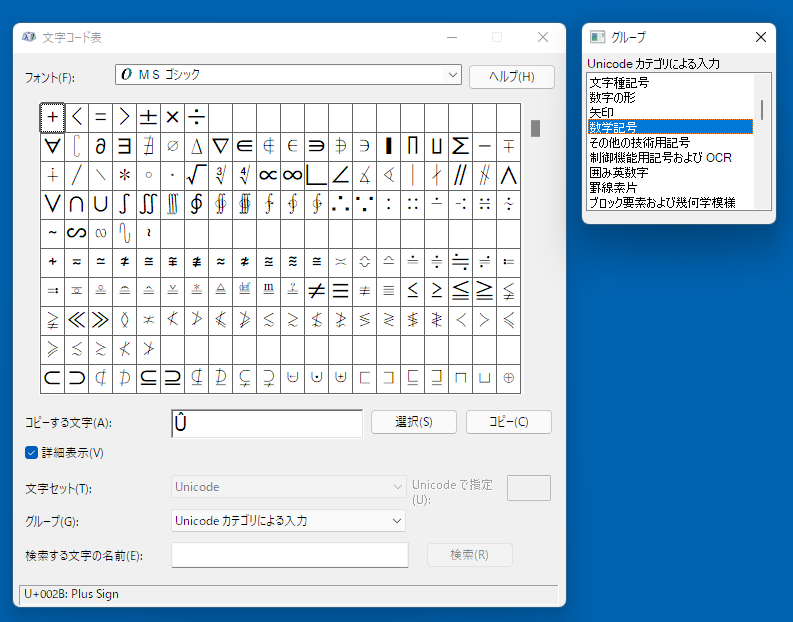Select the logical and symbol ∧
This screenshot has width=793, height=622.
click(x=508, y=175)
